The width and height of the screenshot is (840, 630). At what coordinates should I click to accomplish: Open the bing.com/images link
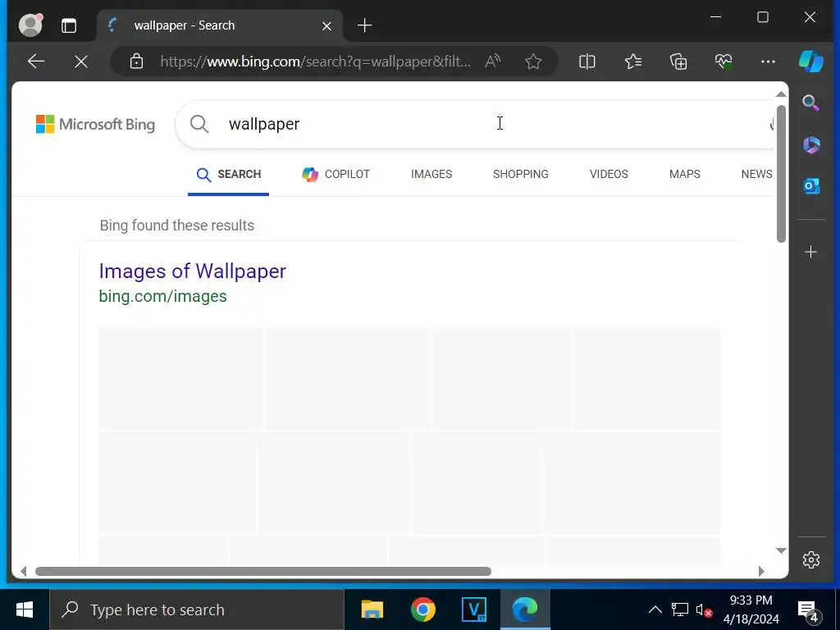coord(163,296)
